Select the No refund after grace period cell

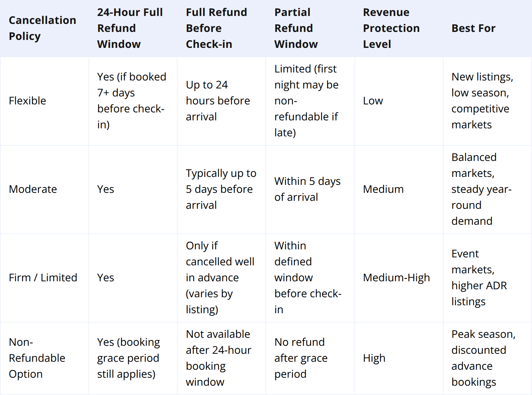[301, 358]
